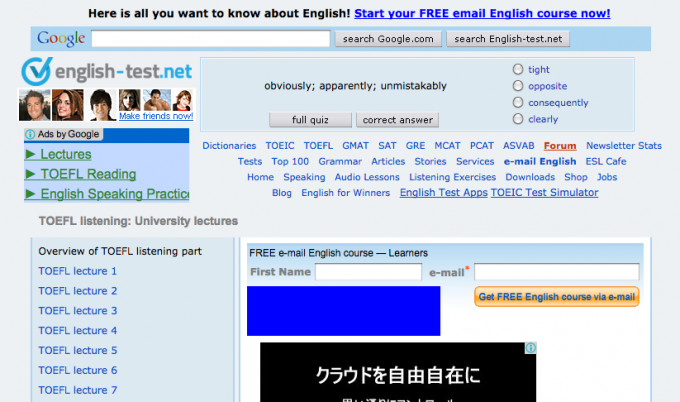This screenshot has width=680, height=402.
Task: Open 'Overview of TOEFL listening part'
Action: (x=120, y=252)
